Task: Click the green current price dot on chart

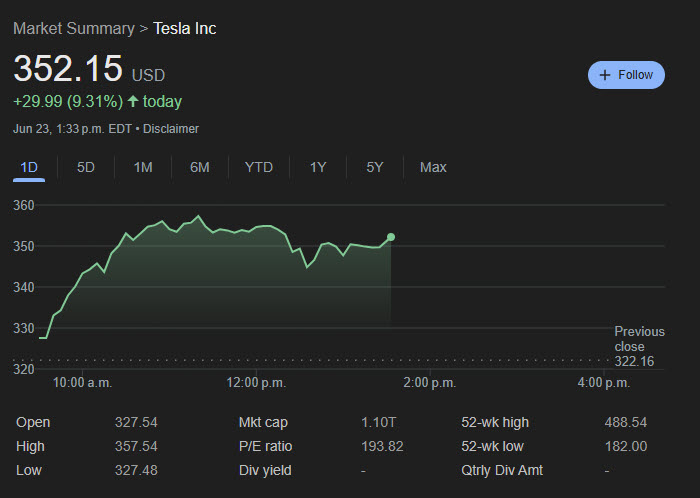Action: 391,237
